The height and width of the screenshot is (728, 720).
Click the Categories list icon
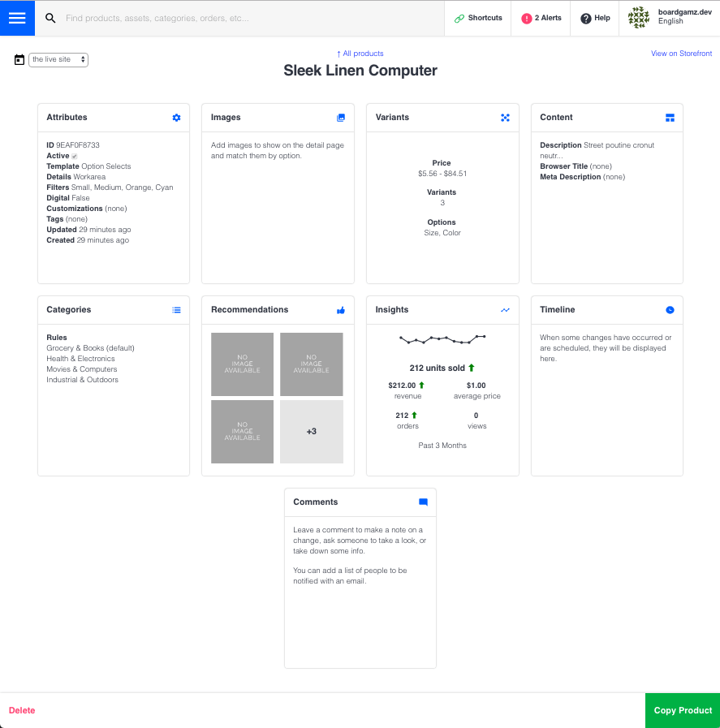(176, 310)
